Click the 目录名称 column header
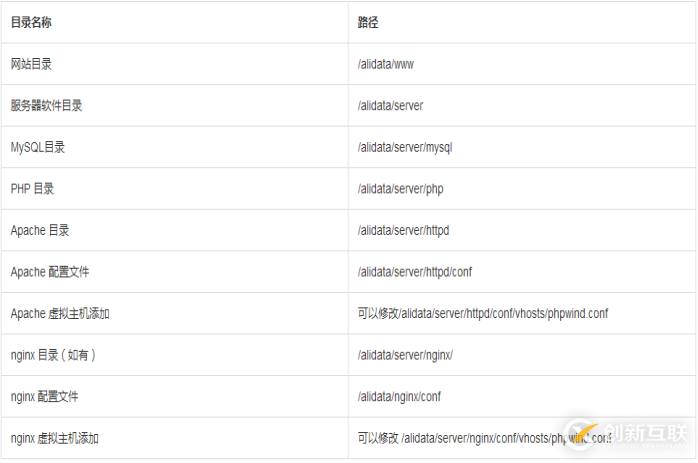Image resolution: width=698 pixels, height=463 pixels. pyautogui.click(x=31, y=22)
